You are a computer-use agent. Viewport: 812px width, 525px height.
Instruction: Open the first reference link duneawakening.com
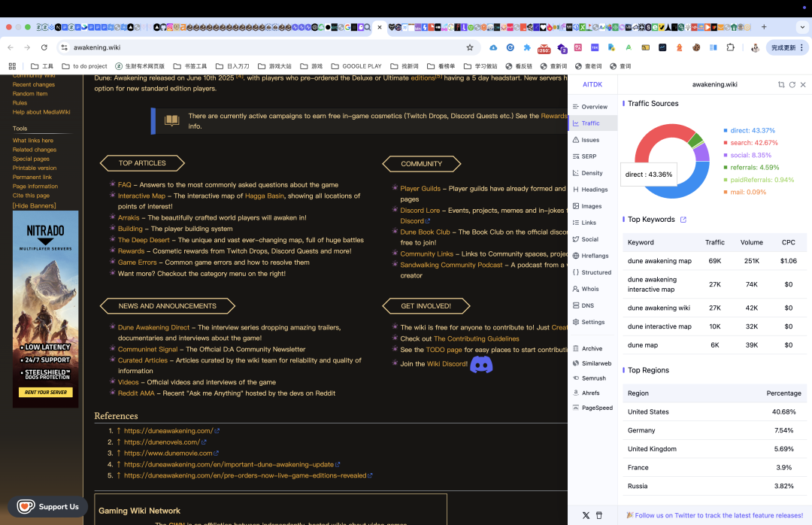[168, 431]
